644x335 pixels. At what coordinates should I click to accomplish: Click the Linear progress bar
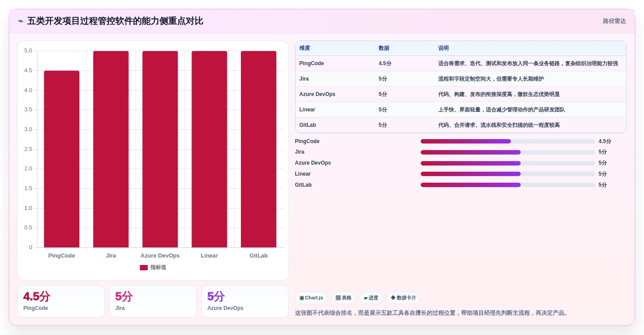(507, 174)
